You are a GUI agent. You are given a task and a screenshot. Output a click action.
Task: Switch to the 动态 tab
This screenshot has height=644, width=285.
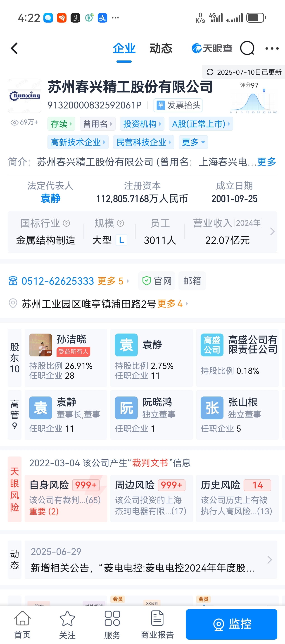pyautogui.click(x=161, y=48)
